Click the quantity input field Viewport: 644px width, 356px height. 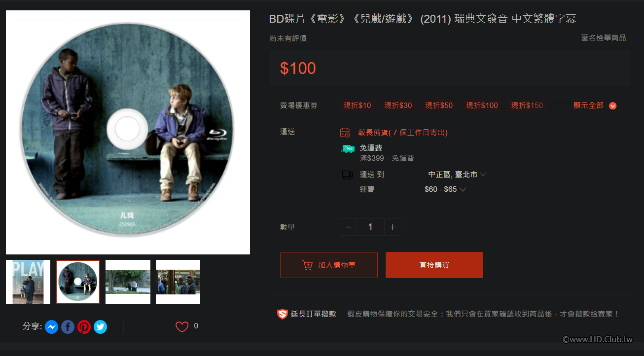370,227
